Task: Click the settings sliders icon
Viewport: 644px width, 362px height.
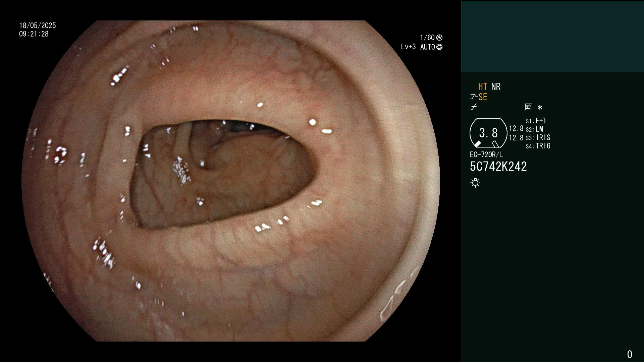Action: [529, 107]
